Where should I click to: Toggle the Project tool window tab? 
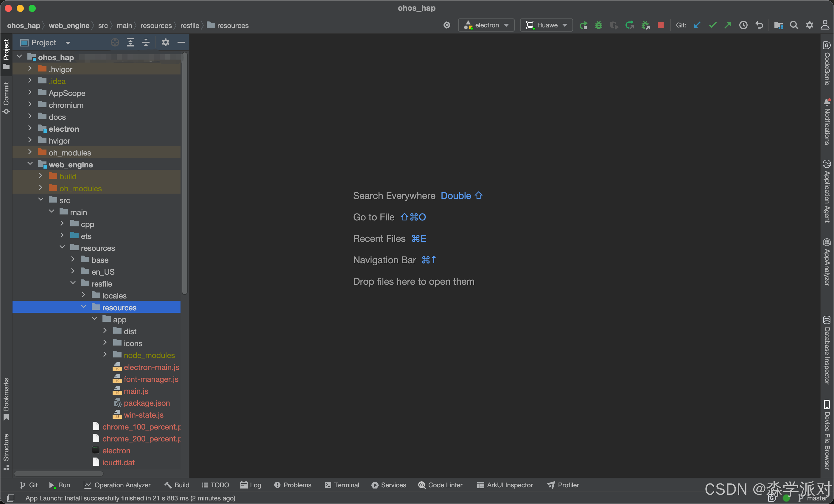[6, 54]
